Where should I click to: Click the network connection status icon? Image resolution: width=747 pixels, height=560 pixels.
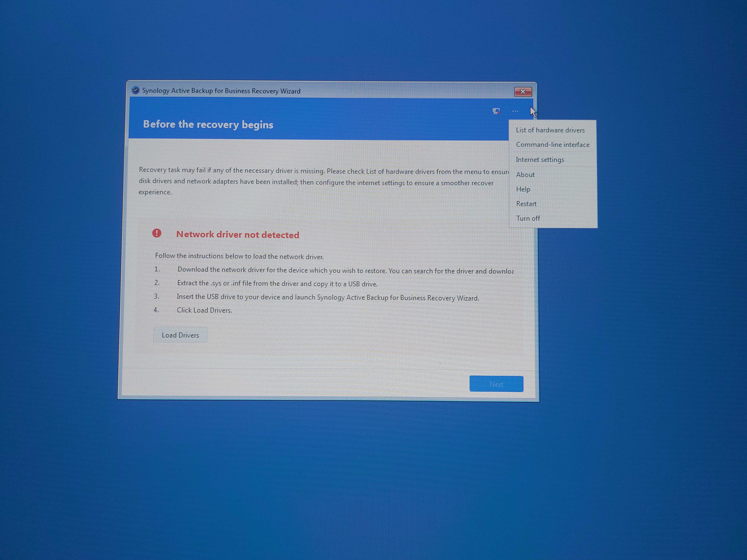tap(496, 111)
